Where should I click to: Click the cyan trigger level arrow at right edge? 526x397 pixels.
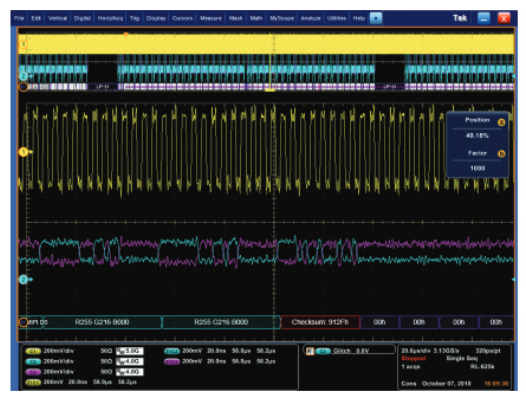point(513,279)
